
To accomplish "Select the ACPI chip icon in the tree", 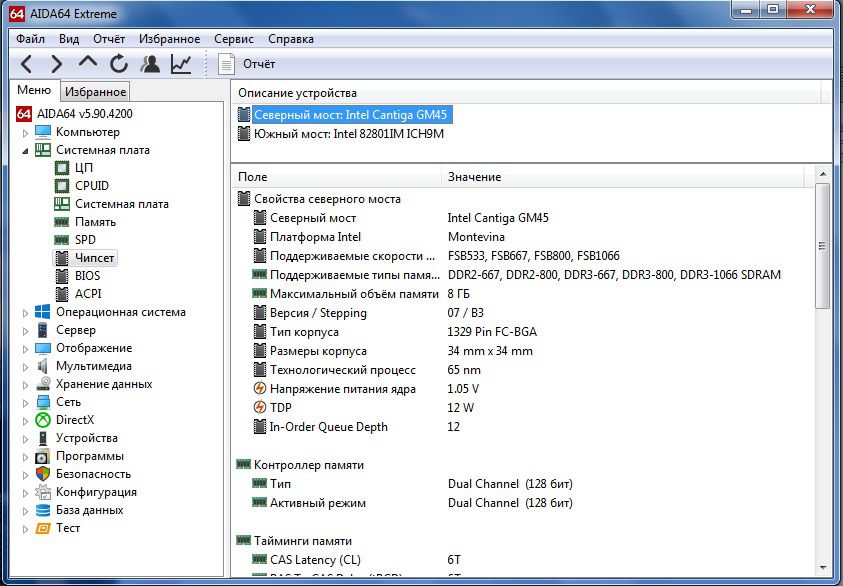I will [62, 294].
